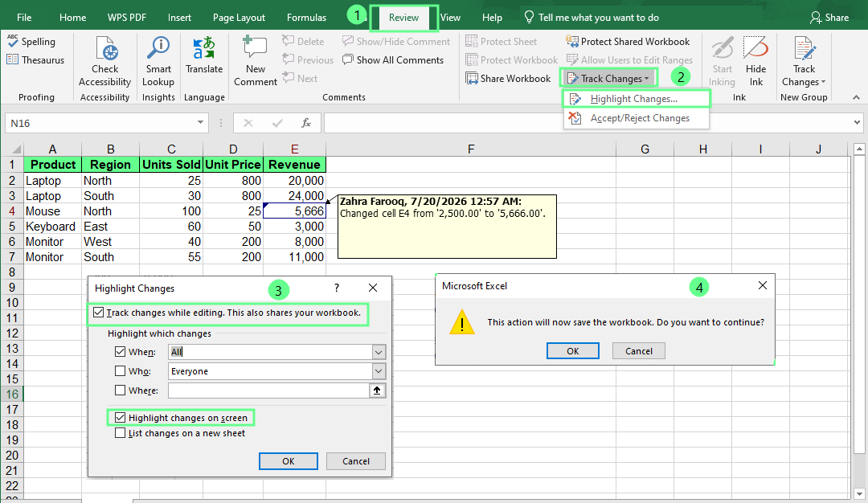Image resolution: width=868 pixels, height=503 pixels.
Task: Open the Track Changes dropdown in New Group
Action: click(x=804, y=61)
